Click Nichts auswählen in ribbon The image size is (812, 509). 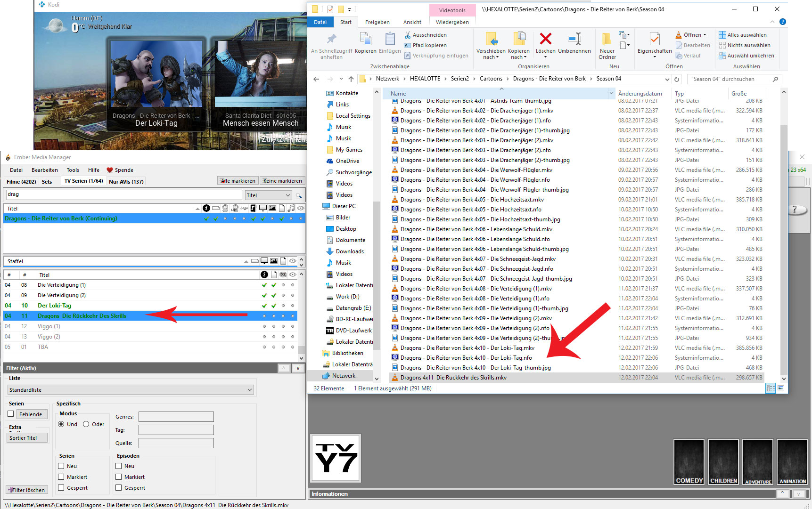coord(745,45)
